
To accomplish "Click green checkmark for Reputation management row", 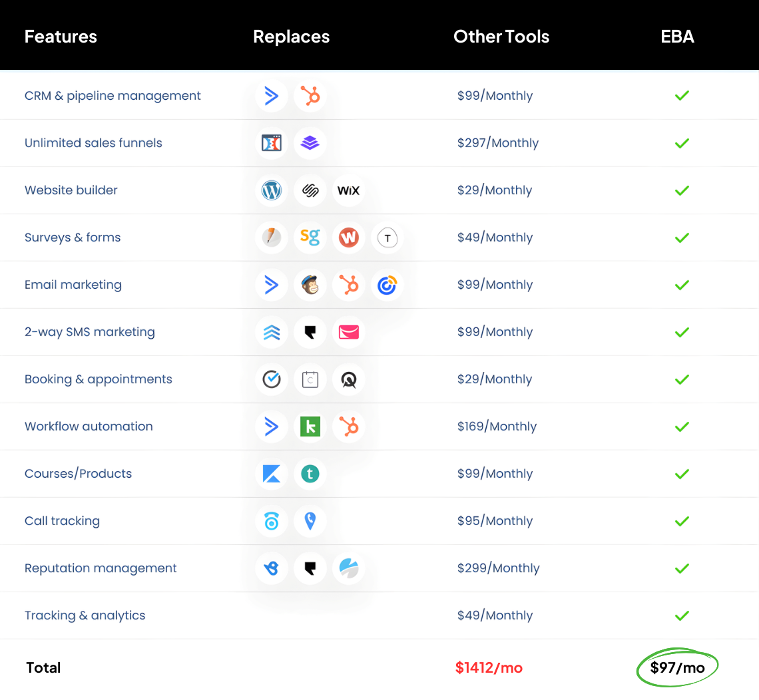I will coord(681,568).
